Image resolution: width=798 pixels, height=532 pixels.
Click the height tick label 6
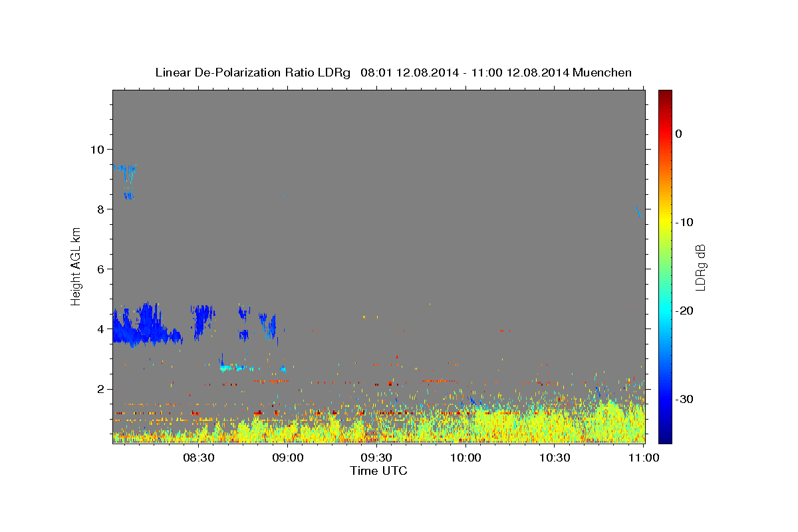[100, 269]
